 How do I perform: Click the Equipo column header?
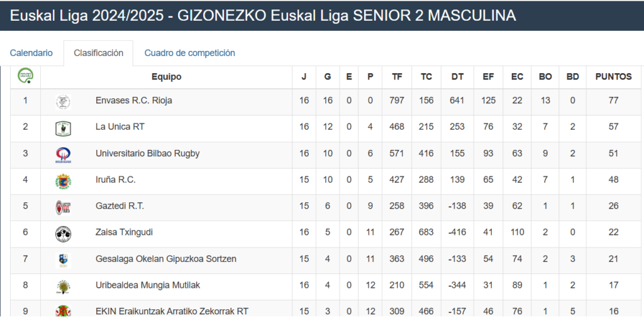[166, 77]
